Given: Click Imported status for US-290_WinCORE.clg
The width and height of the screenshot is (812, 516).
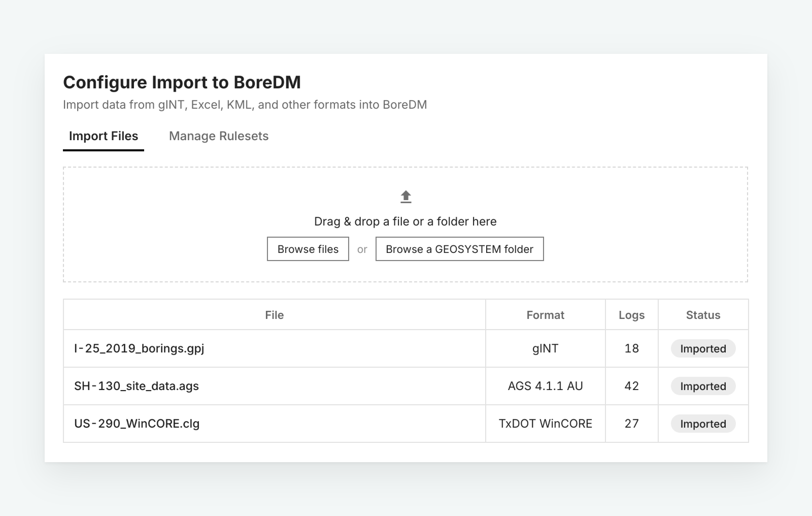Looking at the screenshot, I should point(703,424).
